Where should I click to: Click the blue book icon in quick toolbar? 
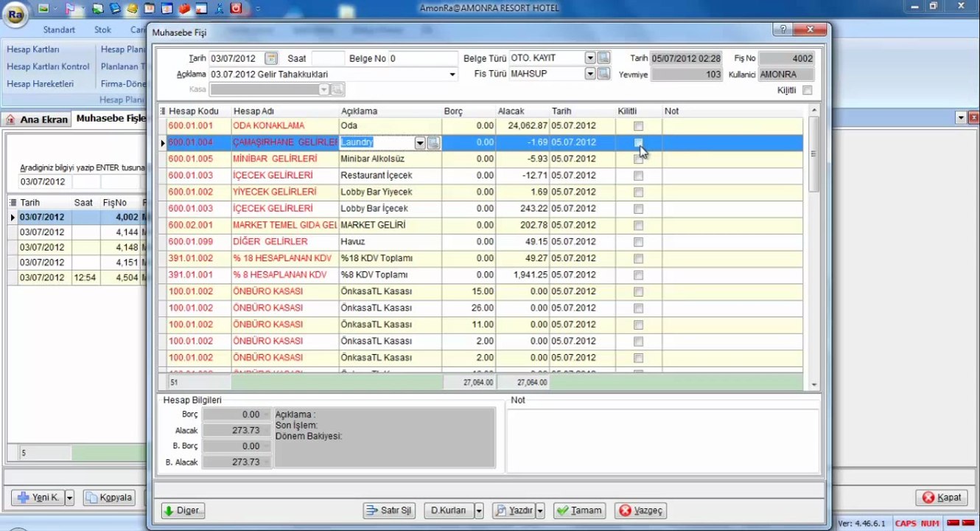(x=115, y=9)
